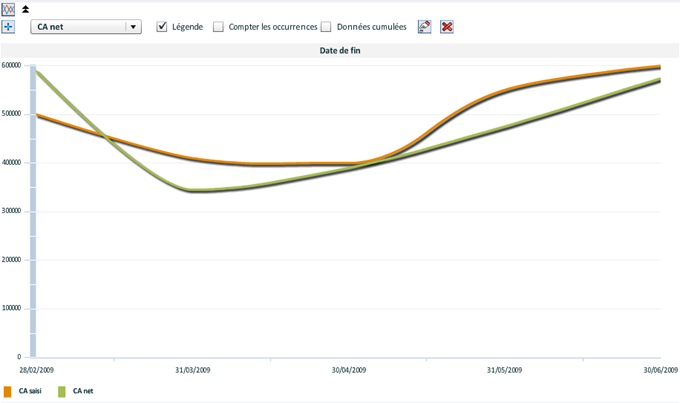Click the blue vertical bar at 28/02/2009
The height and width of the screenshot is (403, 680).
[33, 210]
